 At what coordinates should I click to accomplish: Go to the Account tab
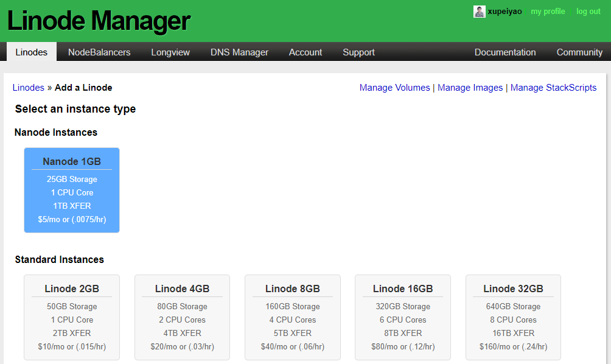305,52
